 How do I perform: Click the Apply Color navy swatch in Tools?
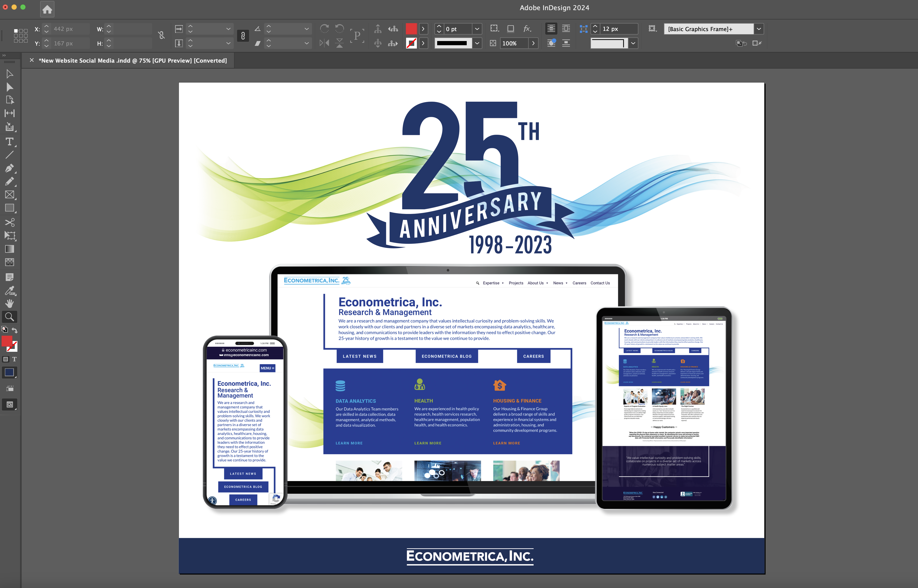[x=9, y=373]
